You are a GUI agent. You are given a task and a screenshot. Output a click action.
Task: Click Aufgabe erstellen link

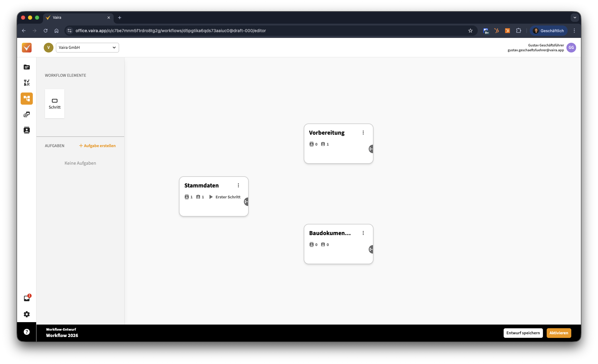click(97, 146)
